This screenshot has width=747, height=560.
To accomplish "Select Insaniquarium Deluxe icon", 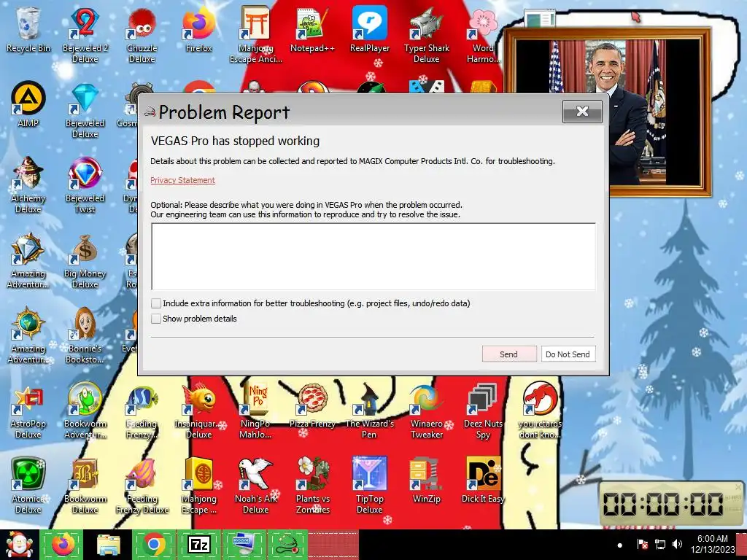I will (198, 411).
